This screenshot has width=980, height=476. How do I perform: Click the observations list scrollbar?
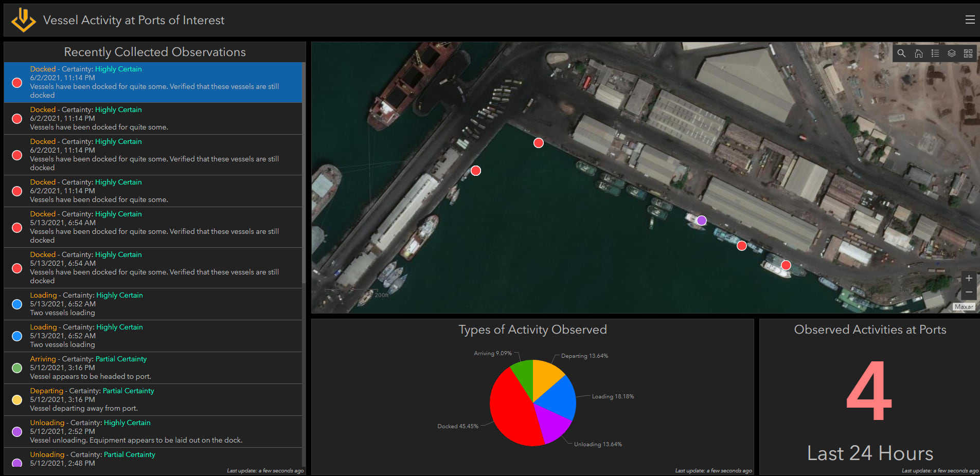pyautogui.click(x=304, y=172)
